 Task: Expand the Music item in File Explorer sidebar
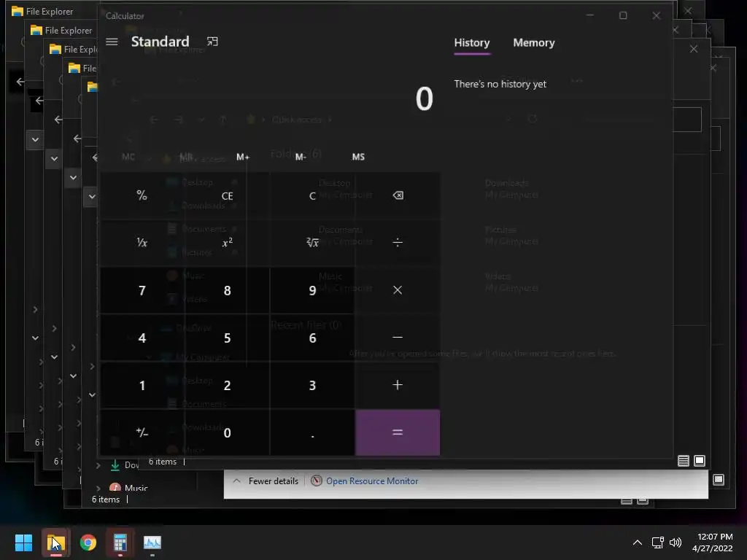[x=98, y=488]
